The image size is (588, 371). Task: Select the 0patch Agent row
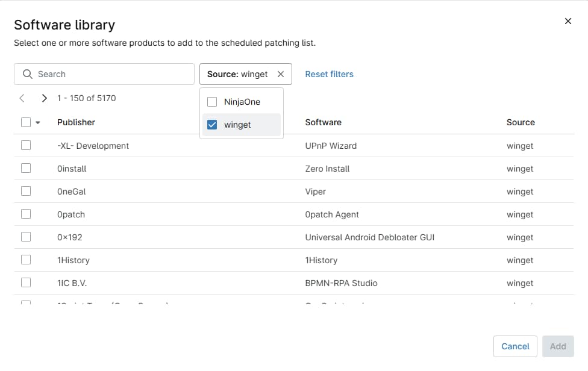(x=26, y=214)
